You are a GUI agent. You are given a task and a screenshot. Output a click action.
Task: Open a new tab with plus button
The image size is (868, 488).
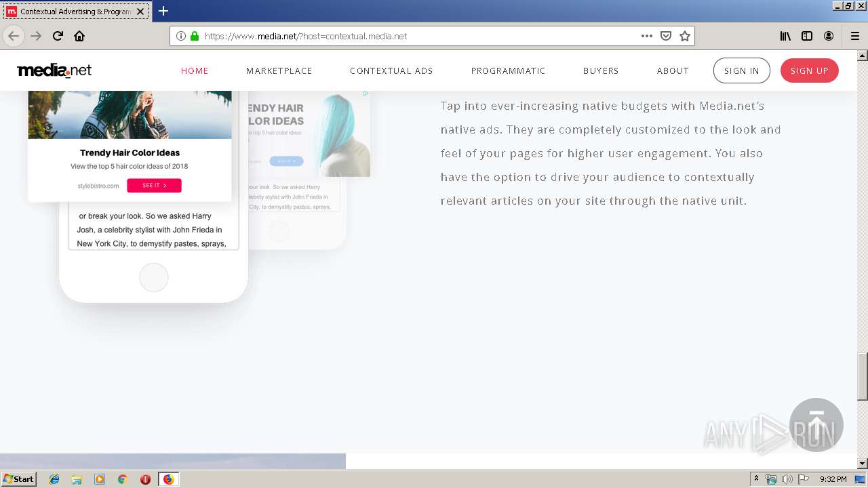pos(163,11)
